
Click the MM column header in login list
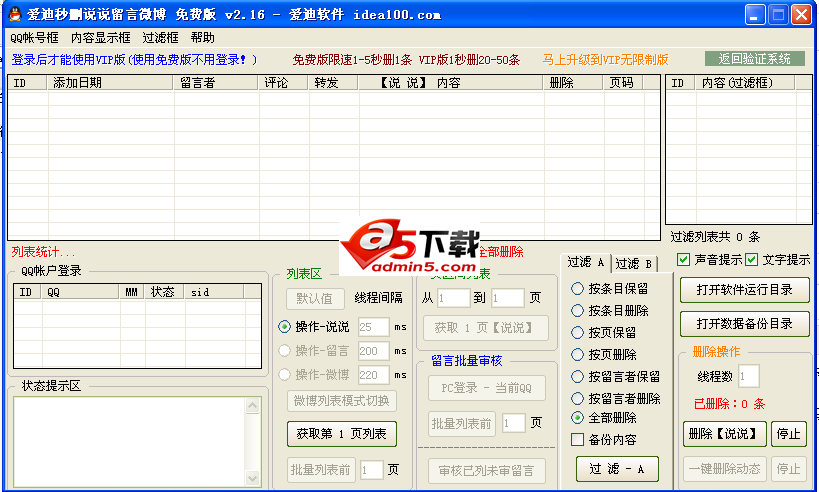pyautogui.click(x=132, y=292)
